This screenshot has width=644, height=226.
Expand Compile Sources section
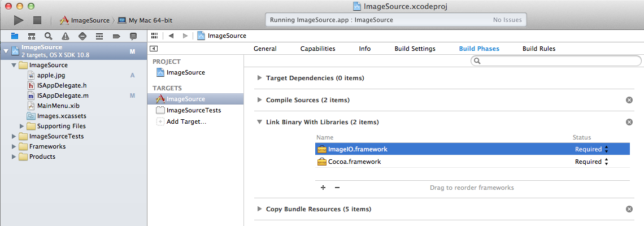pos(259,100)
